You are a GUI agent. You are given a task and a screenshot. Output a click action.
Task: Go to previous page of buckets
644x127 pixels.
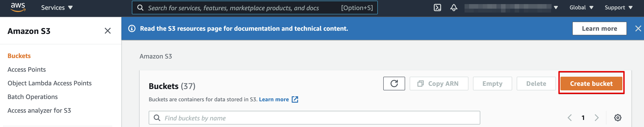570,117
